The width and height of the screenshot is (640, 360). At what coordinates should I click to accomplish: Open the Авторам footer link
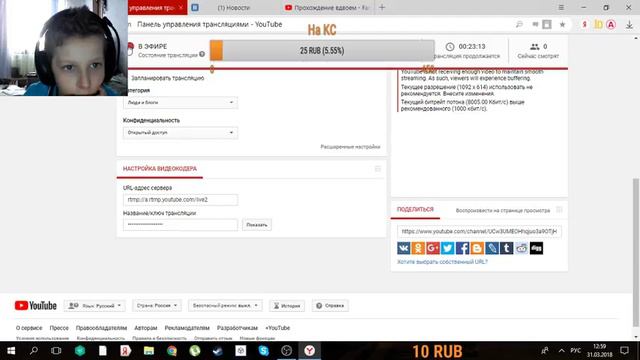point(146,328)
